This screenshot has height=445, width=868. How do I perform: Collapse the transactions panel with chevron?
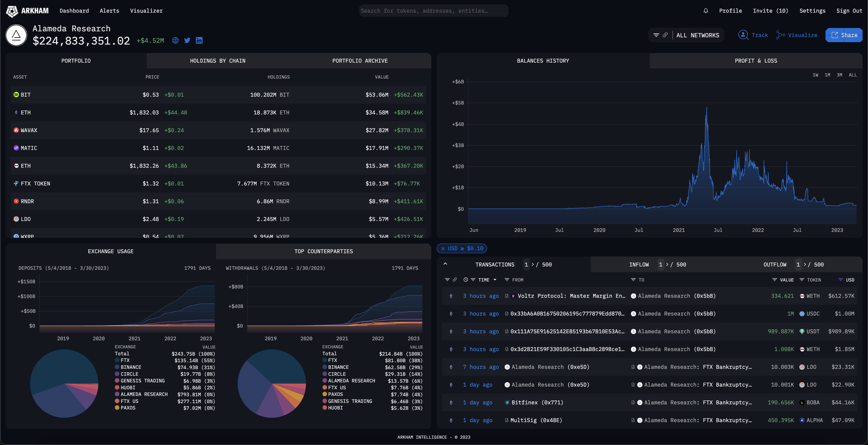pyautogui.click(x=445, y=264)
